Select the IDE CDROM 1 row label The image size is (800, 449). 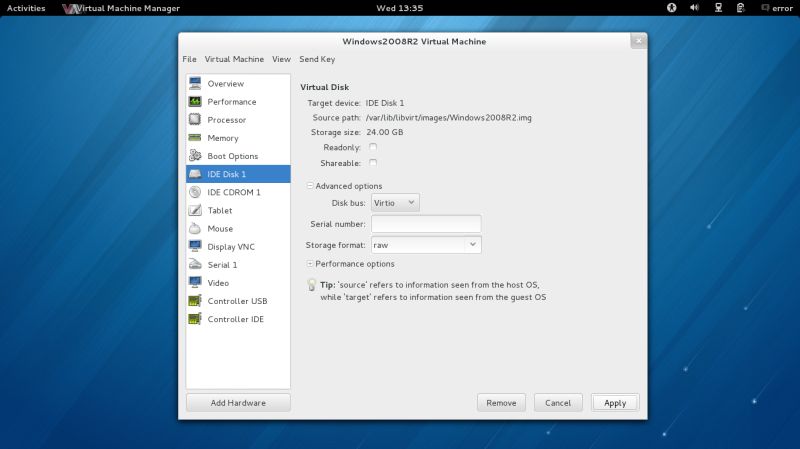tap(234, 192)
